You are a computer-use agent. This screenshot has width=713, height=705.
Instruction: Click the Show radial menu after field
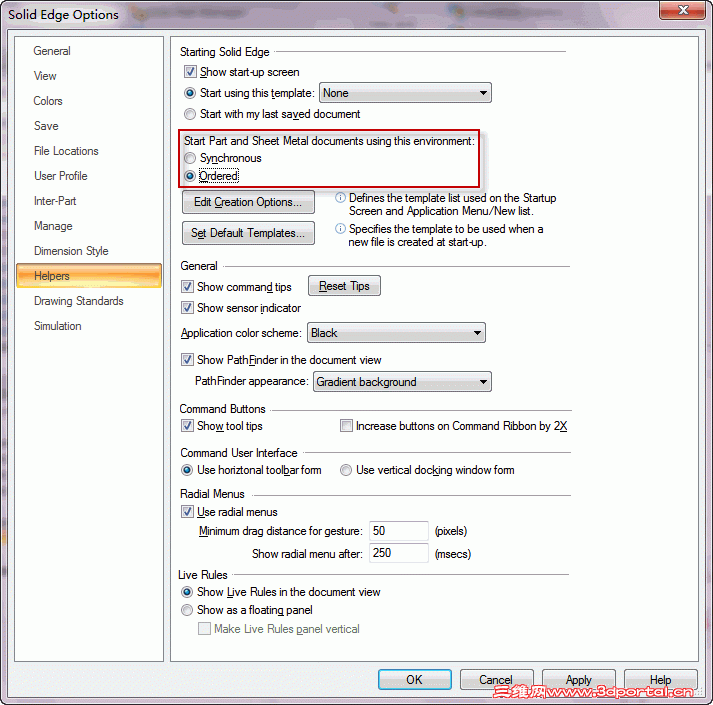click(398, 553)
